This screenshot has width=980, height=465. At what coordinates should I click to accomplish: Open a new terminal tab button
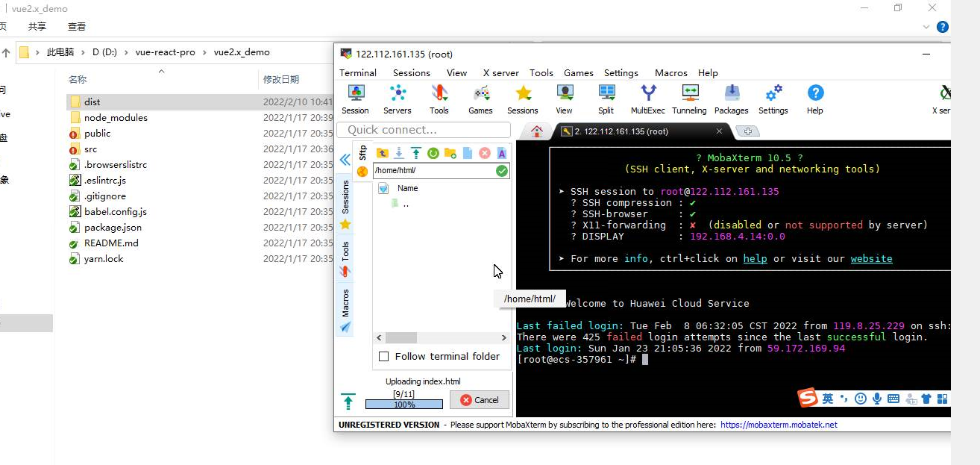[747, 131]
